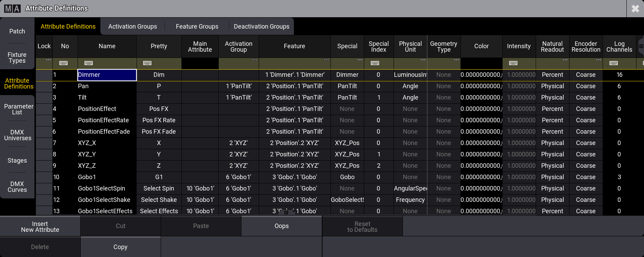Screen dimensions: 644x257
Task: Click the Main Attribute column header
Action: 200,46
